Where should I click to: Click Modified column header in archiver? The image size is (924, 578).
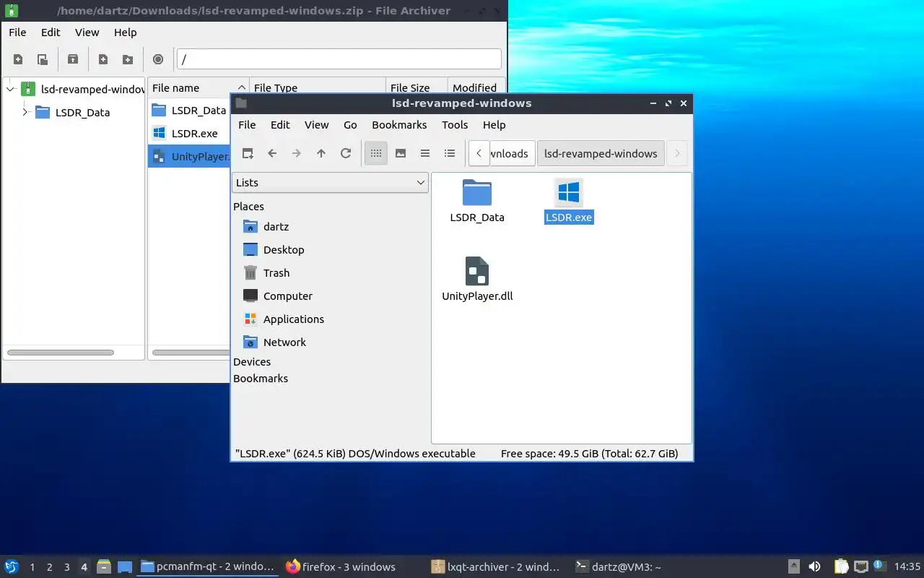[475, 87]
